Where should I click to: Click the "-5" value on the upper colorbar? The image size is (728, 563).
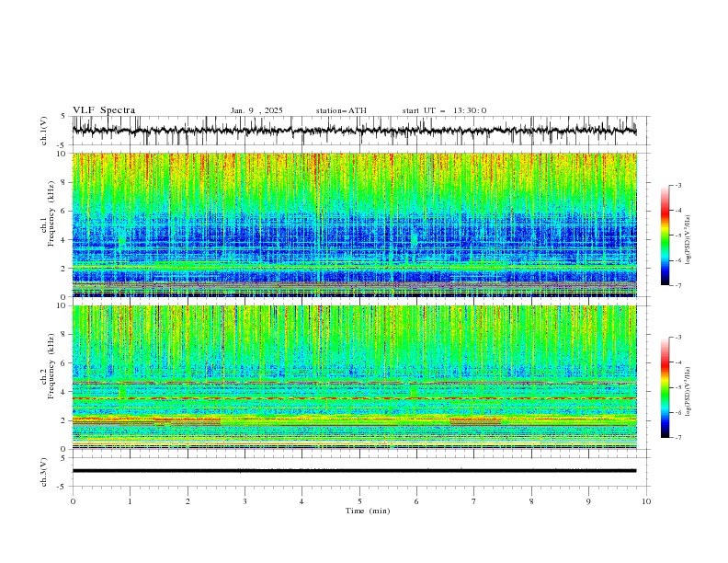click(677, 236)
